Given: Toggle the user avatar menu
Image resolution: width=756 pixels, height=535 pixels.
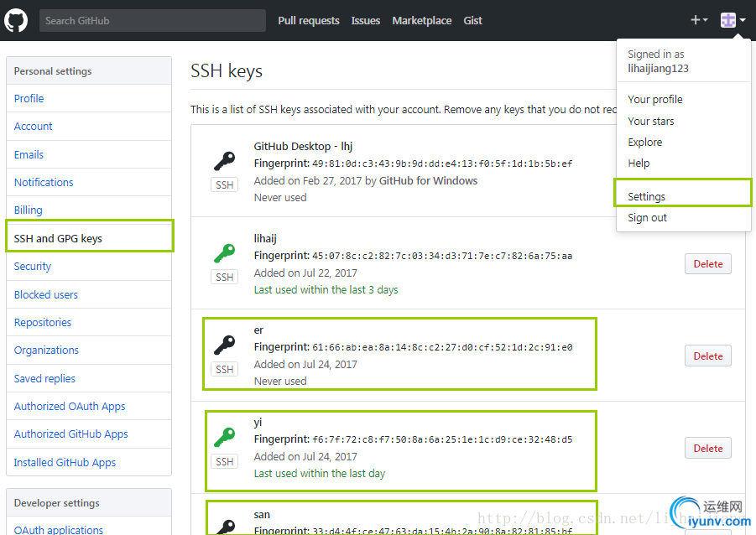Looking at the screenshot, I should (x=733, y=20).
